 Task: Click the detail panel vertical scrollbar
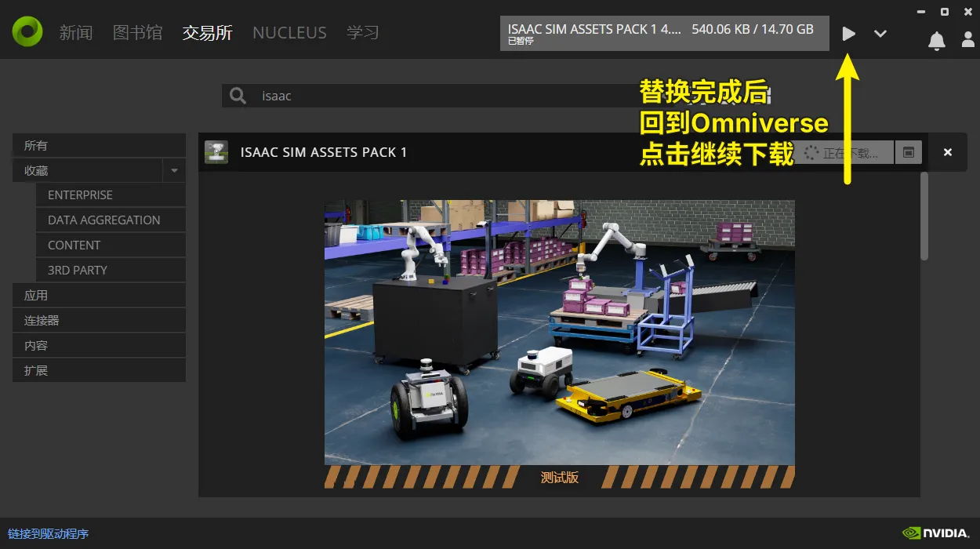[x=924, y=216]
